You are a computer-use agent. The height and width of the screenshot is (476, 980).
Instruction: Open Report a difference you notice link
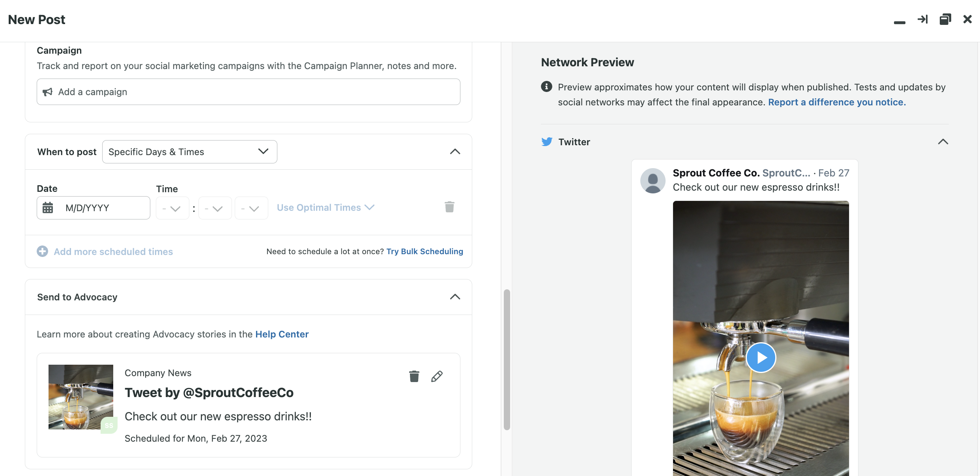(x=837, y=102)
